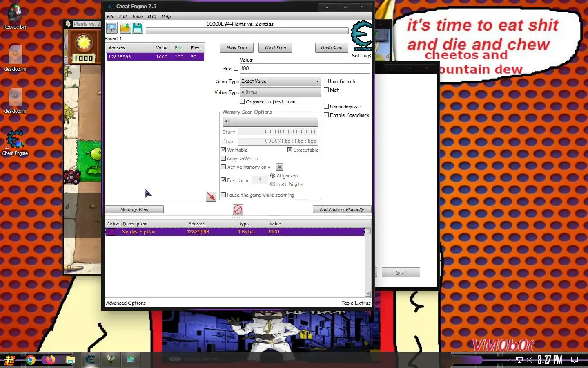Toggle the Fast Scan checkbox

point(223,180)
